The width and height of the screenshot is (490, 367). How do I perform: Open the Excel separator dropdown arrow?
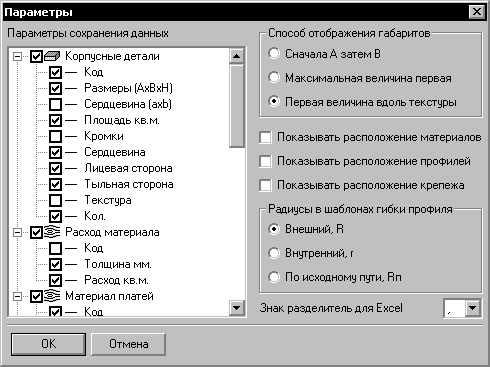click(x=472, y=308)
